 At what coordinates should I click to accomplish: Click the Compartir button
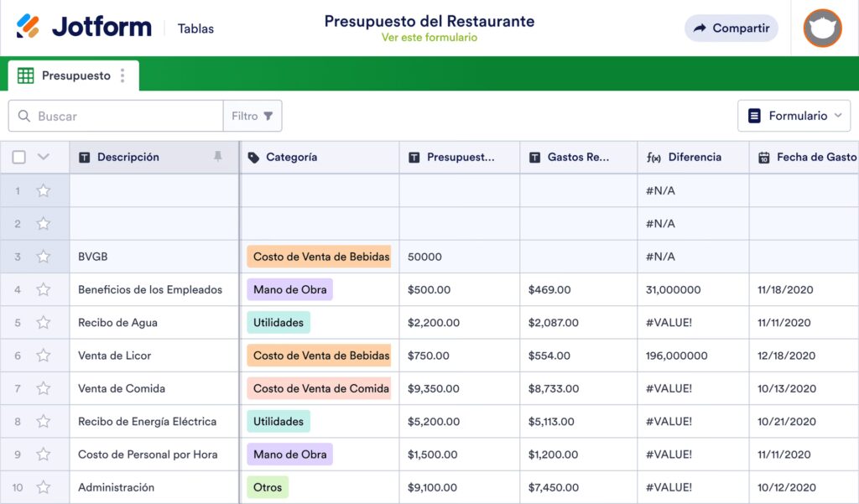click(731, 28)
